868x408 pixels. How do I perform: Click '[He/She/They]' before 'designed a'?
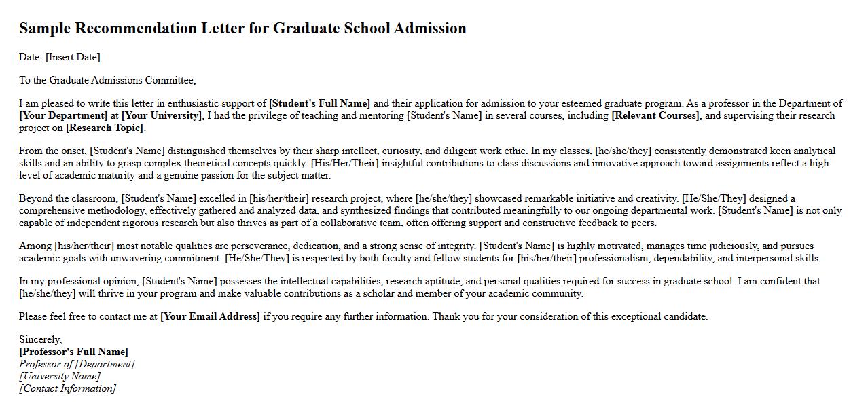click(x=713, y=198)
